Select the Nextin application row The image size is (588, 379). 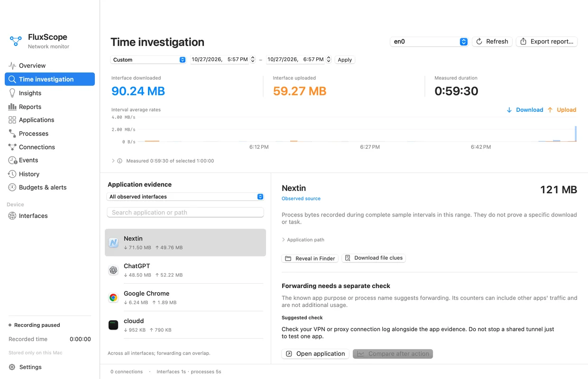(185, 243)
